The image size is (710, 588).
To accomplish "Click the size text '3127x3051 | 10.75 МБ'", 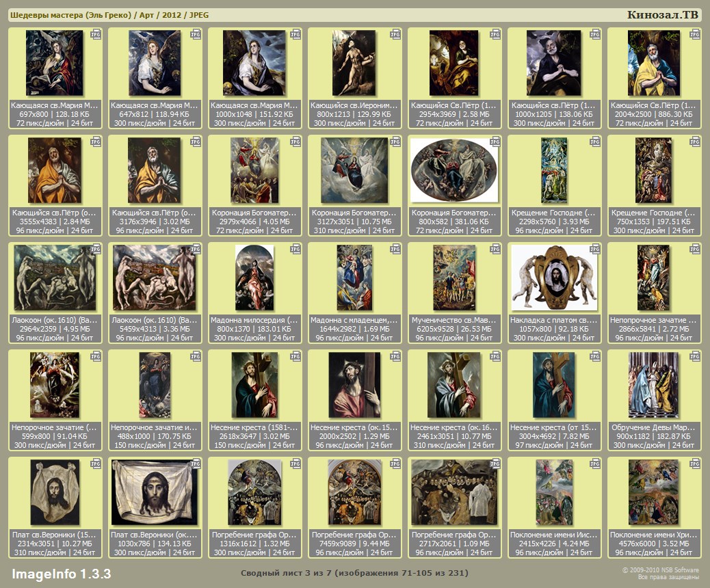I will (354, 222).
